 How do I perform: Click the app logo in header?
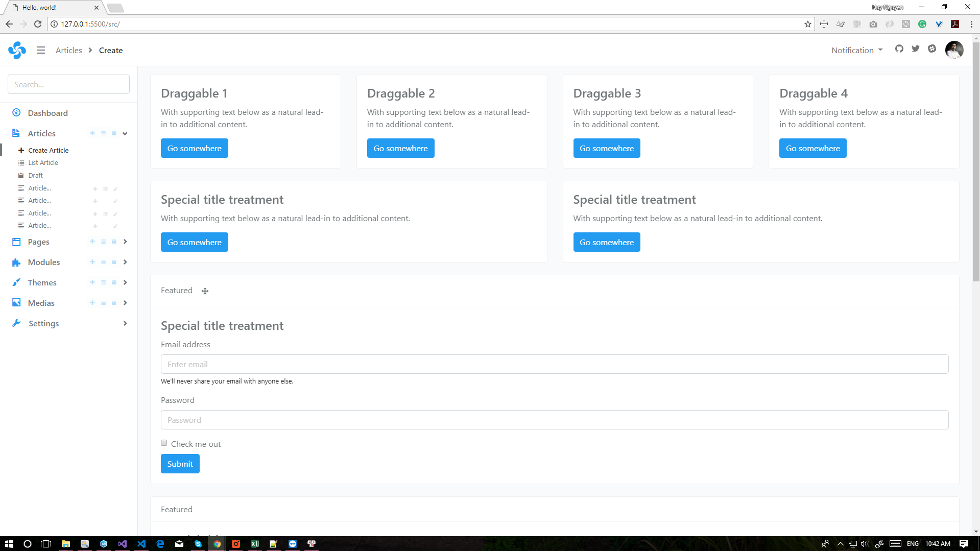(17, 50)
